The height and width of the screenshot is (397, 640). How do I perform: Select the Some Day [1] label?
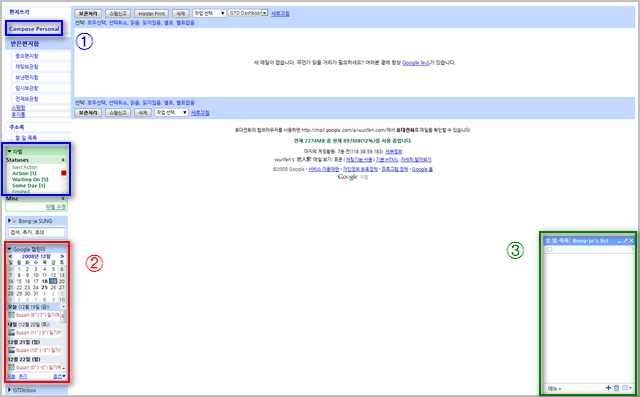coord(29,186)
